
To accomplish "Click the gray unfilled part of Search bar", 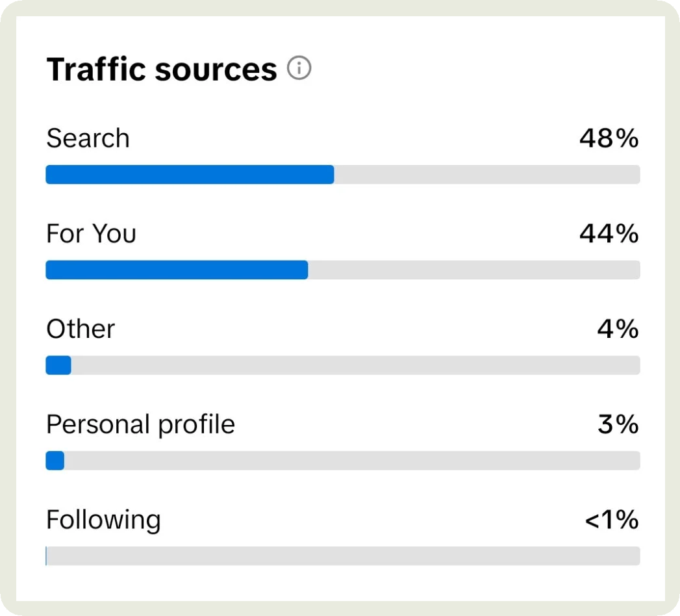I will coord(487,175).
